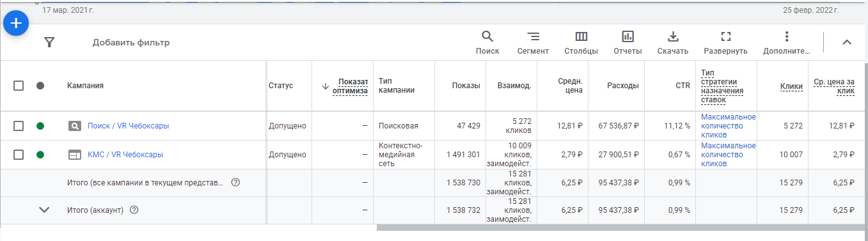868x241 pixels.
Task: Open the Поиск / VR Чебоксары campaign link
Action: [x=128, y=126]
